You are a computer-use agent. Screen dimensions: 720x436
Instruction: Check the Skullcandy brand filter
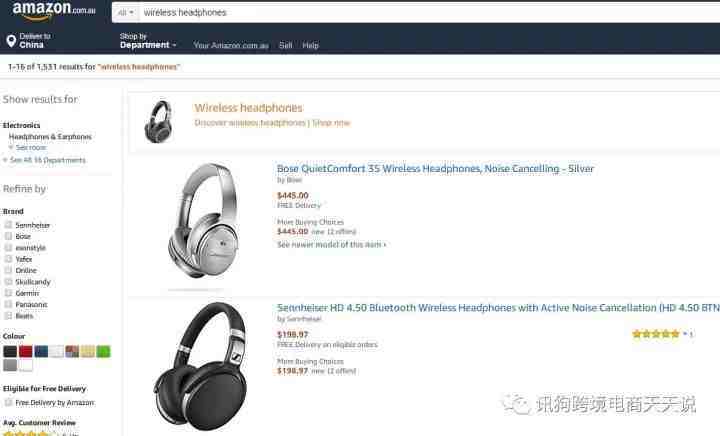point(8,282)
